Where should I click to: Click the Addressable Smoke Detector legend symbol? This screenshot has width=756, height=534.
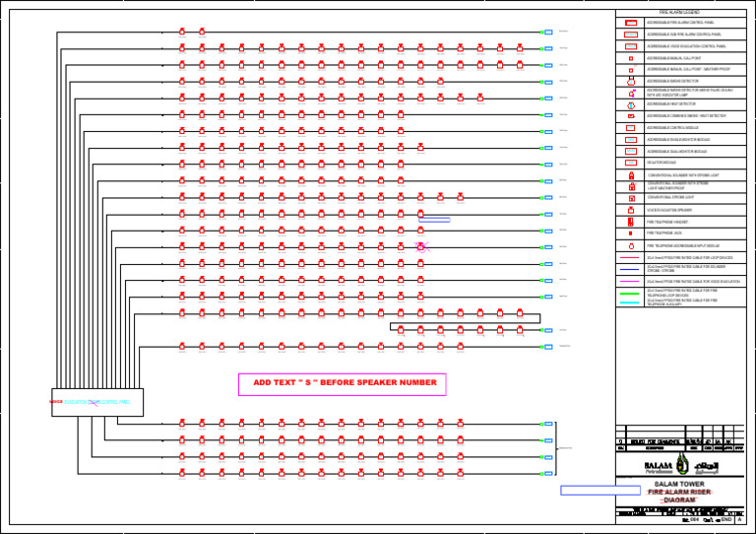(631, 82)
